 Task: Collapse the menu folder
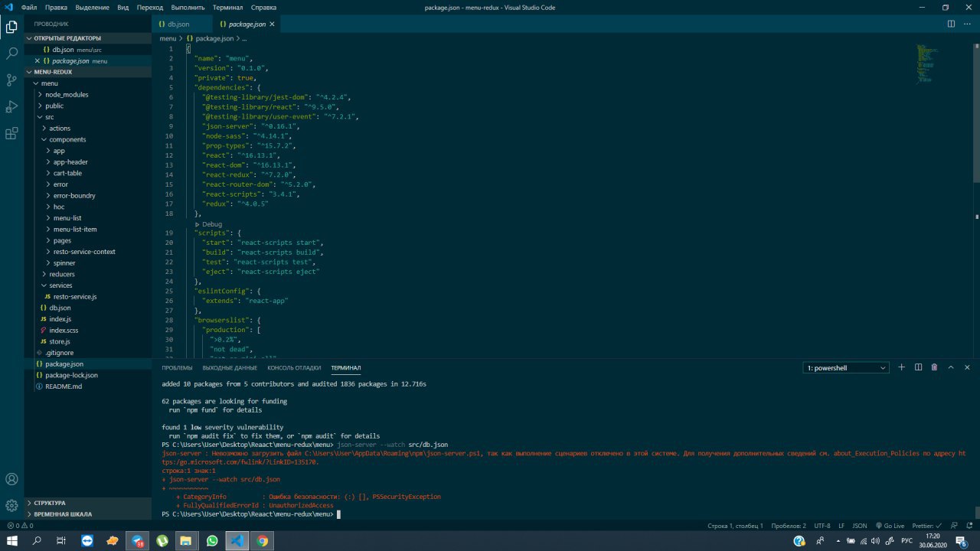[88, 83]
